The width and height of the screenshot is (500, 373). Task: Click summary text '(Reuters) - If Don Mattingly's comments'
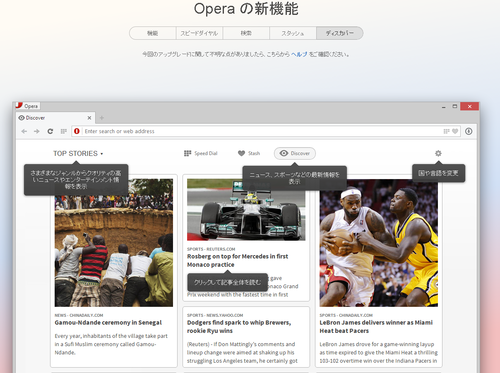coord(242,353)
